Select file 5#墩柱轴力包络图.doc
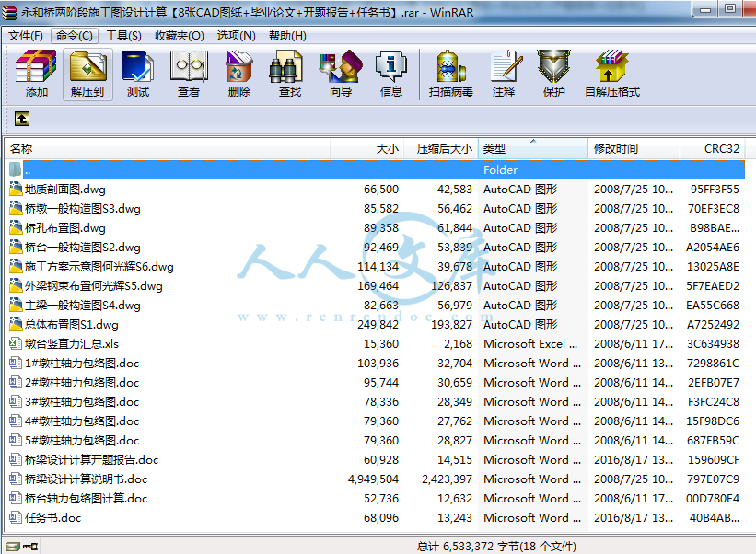The width and height of the screenshot is (756, 554). coord(82,440)
